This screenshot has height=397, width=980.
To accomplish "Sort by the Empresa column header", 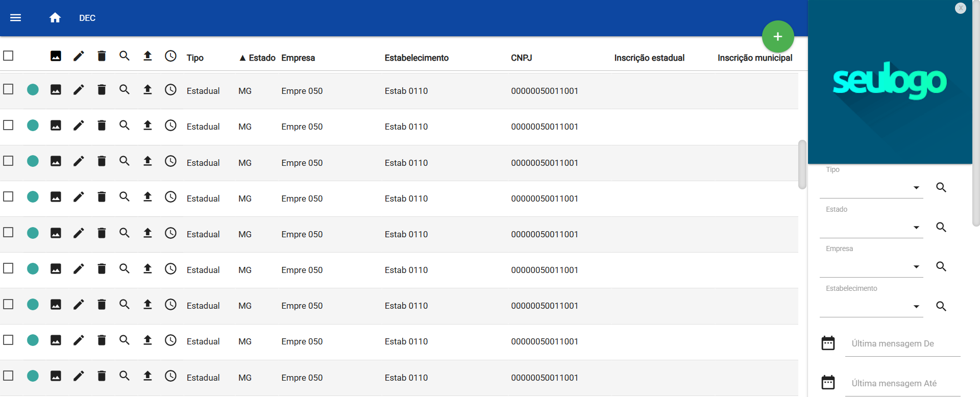I will tap(298, 58).
